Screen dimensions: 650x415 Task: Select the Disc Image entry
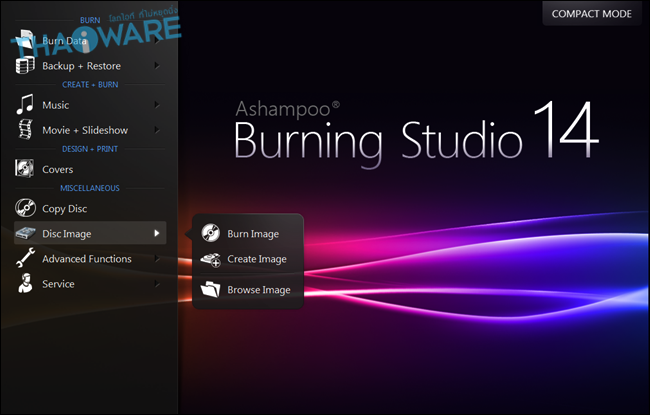(90, 233)
